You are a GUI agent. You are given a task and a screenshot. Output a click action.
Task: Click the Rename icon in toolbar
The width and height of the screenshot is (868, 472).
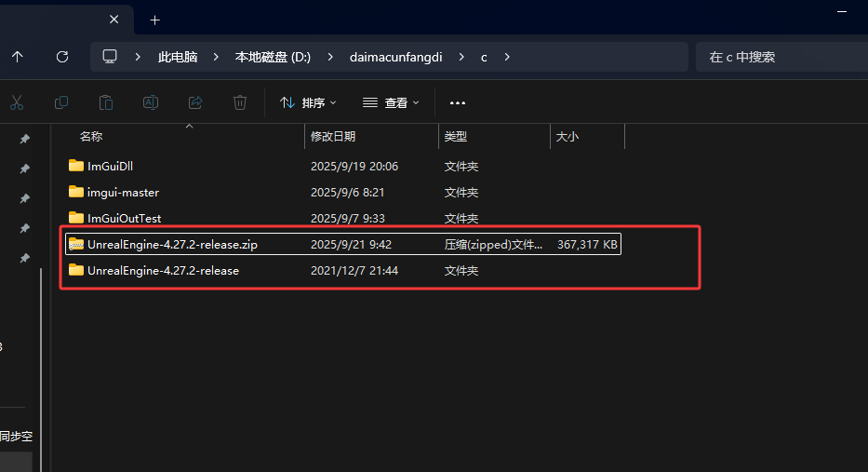tap(151, 102)
